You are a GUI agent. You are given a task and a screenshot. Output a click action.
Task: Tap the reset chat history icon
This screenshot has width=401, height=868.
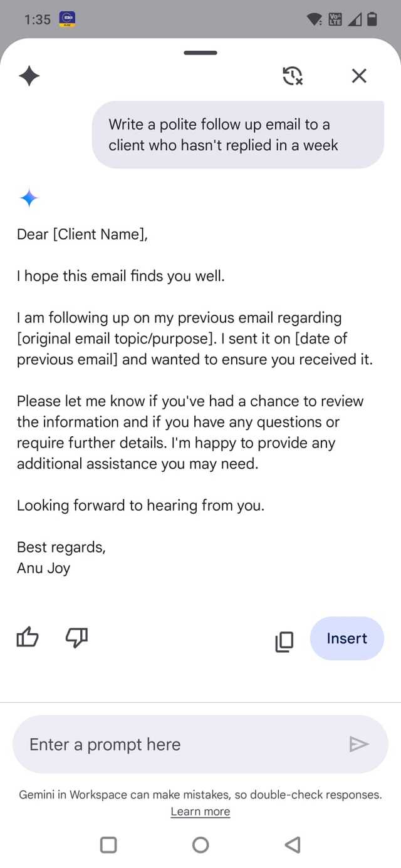coord(293,76)
